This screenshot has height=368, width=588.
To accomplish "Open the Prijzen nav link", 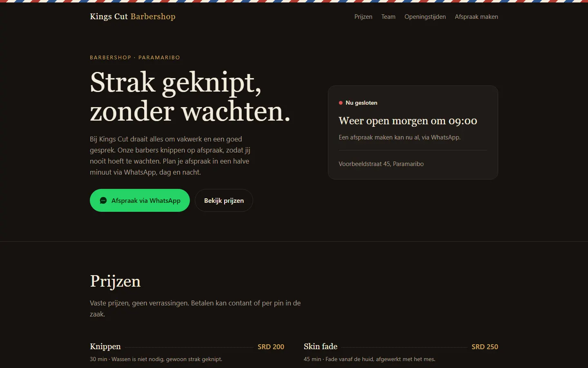I will [363, 17].
